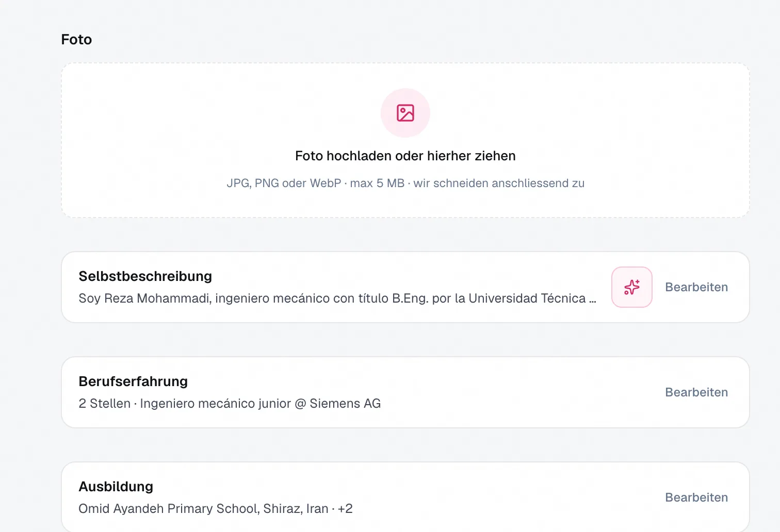Click the '2 Stellen' job count text
This screenshot has width=780, height=532.
point(105,404)
